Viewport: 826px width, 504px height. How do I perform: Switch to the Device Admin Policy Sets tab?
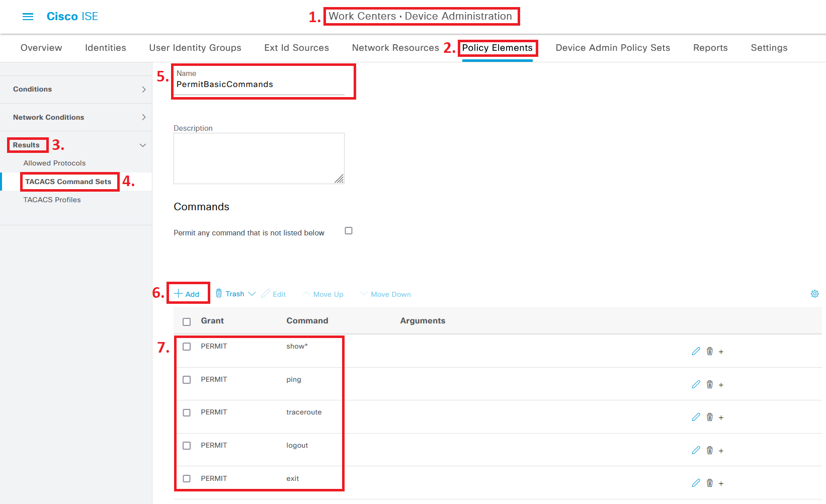613,48
